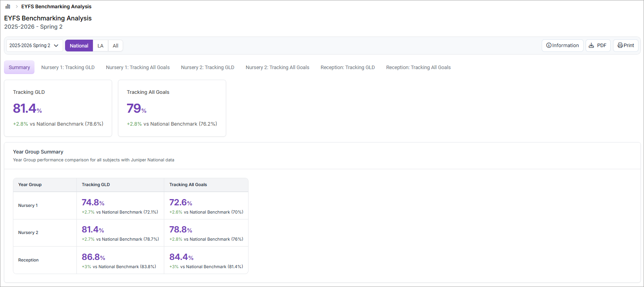Show Reception: Tracking All Goals tab
This screenshot has height=287, width=644.
[x=418, y=67]
